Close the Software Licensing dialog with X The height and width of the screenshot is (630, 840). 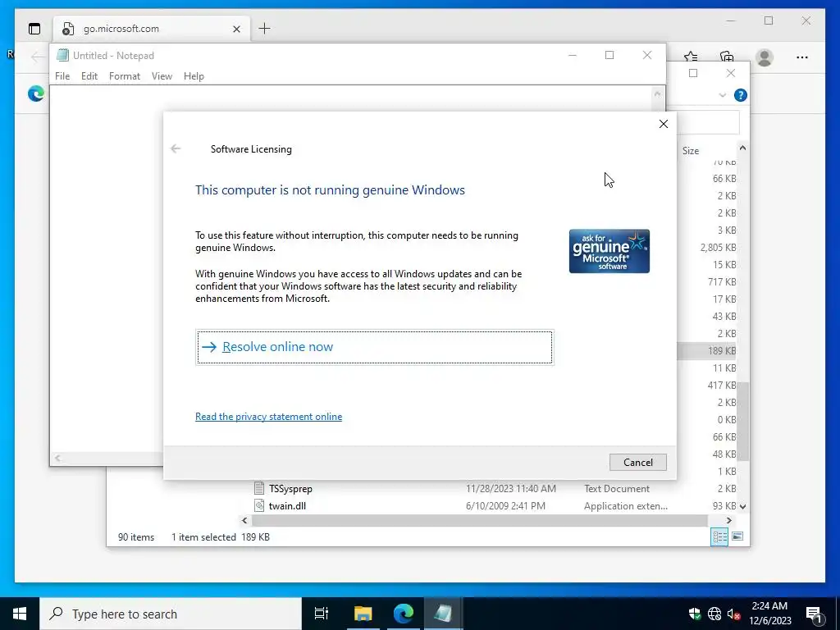(x=663, y=124)
